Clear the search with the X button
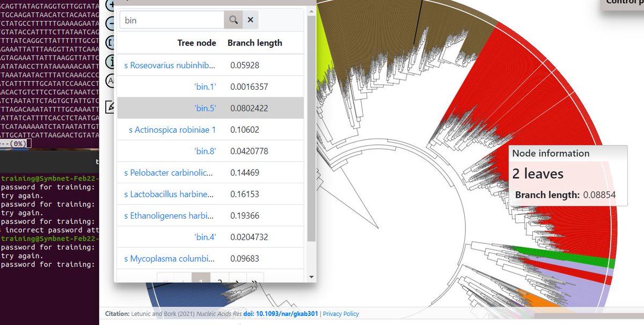 (x=250, y=20)
